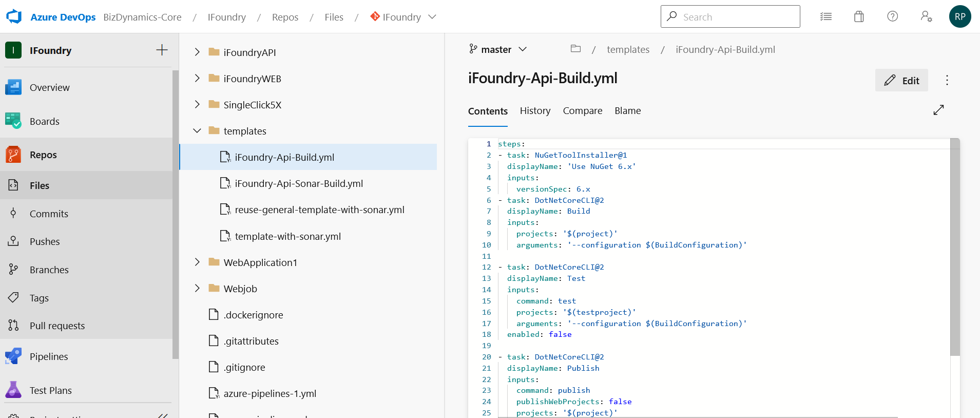Viewport: 980px width, 418px height.
Task: Click Repos in the top breadcrumb
Action: [285, 17]
